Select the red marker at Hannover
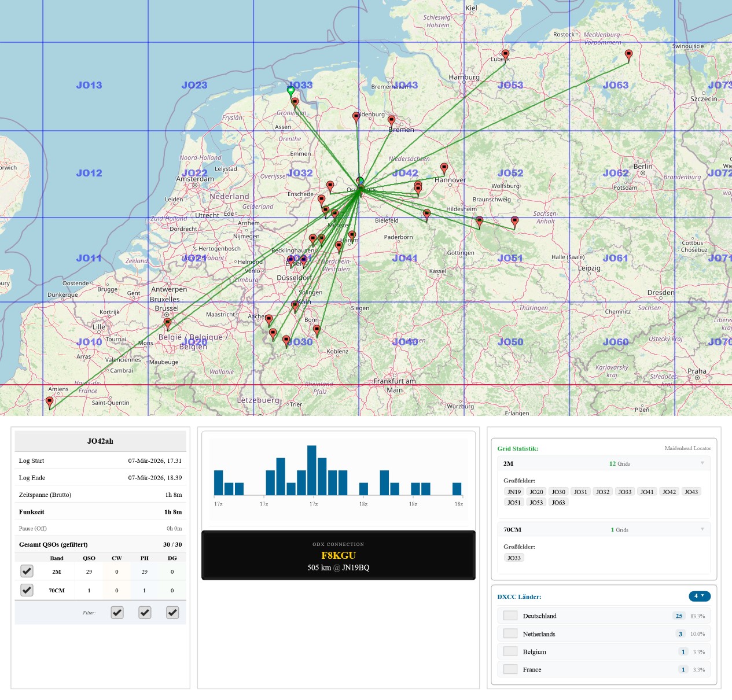732x700 pixels. [x=444, y=168]
